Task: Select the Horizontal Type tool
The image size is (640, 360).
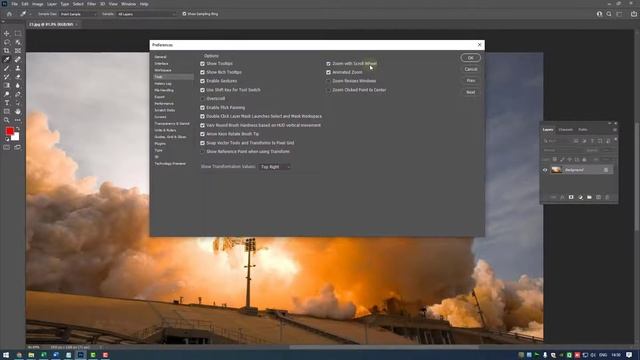Action: [7, 103]
